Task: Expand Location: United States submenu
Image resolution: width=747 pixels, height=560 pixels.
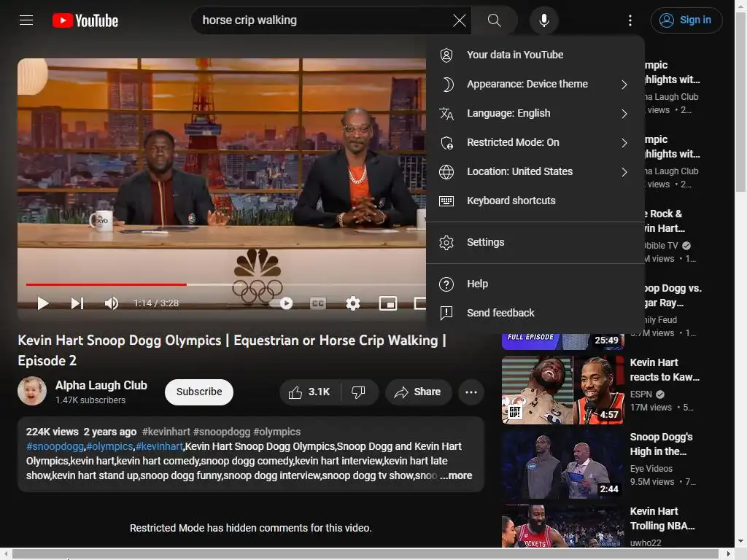Action: [x=535, y=171]
